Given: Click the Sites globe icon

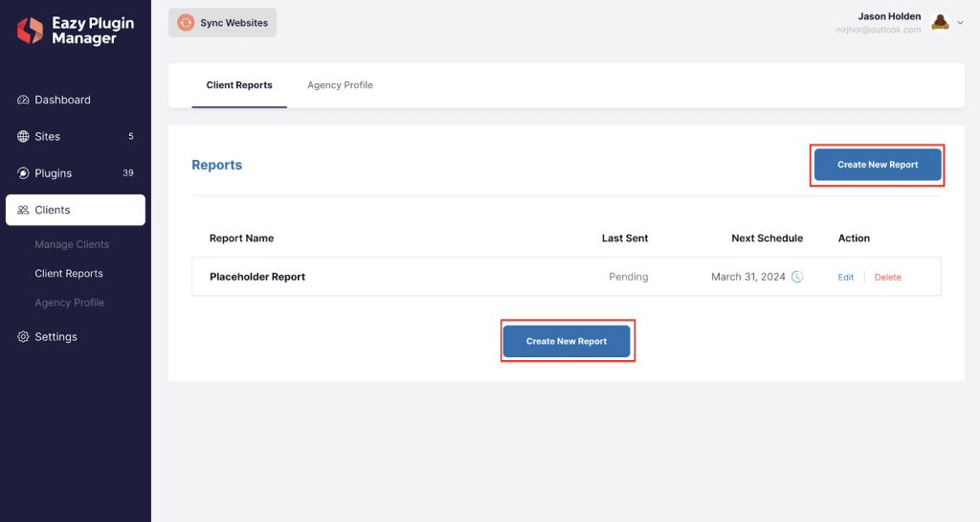Looking at the screenshot, I should pos(23,136).
